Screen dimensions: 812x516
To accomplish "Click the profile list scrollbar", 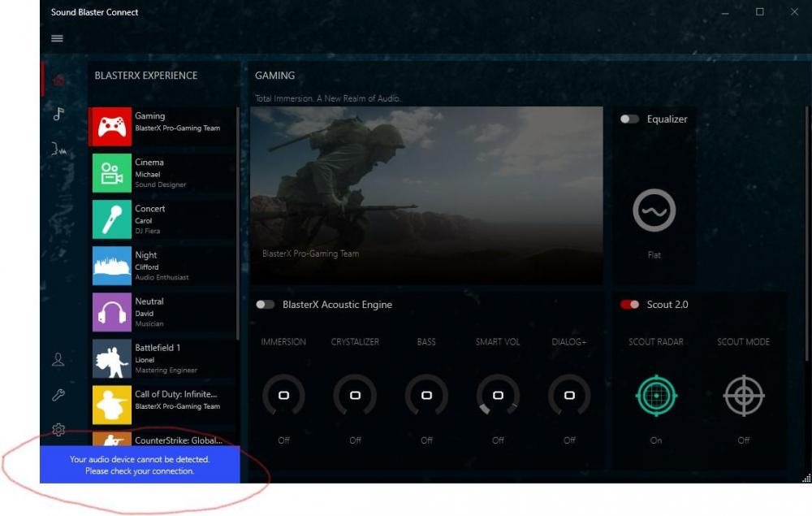I will coord(238,223).
